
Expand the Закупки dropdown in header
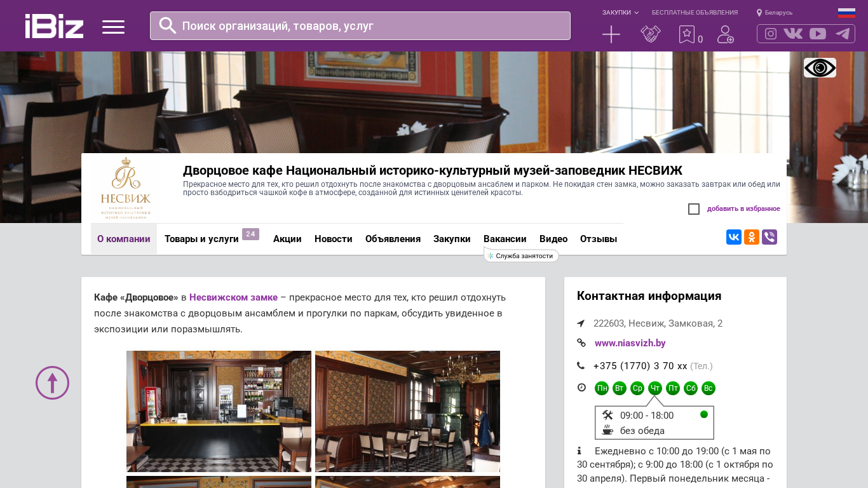pyautogui.click(x=620, y=13)
